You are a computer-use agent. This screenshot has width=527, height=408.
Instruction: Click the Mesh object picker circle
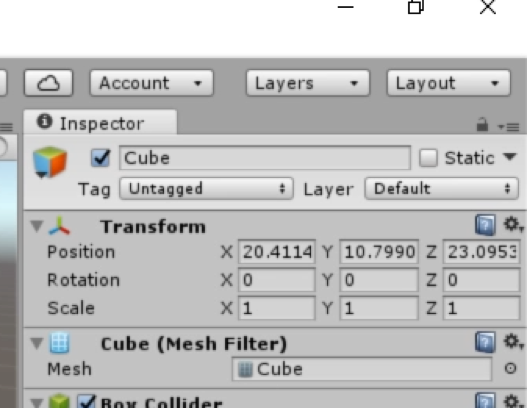tap(510, 369)
